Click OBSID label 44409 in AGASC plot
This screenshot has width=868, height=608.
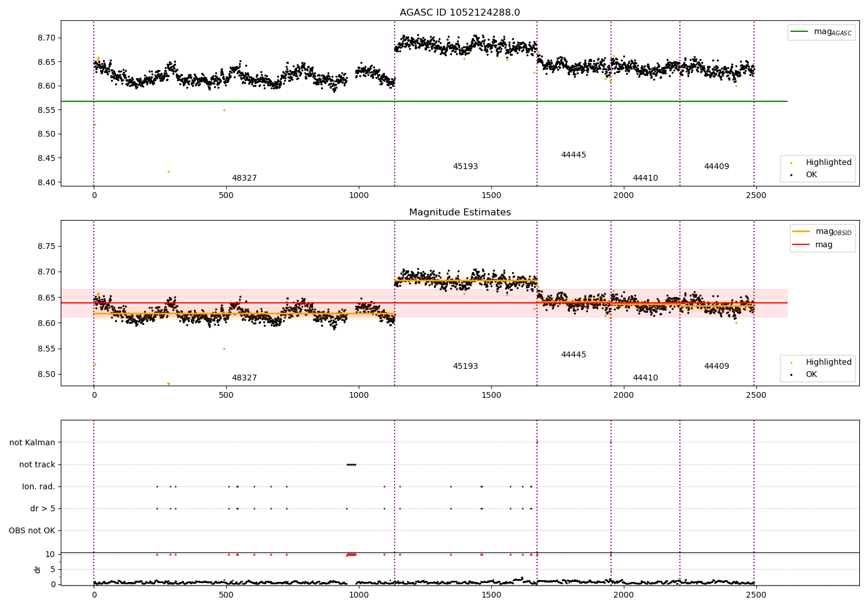pos(716,167)
